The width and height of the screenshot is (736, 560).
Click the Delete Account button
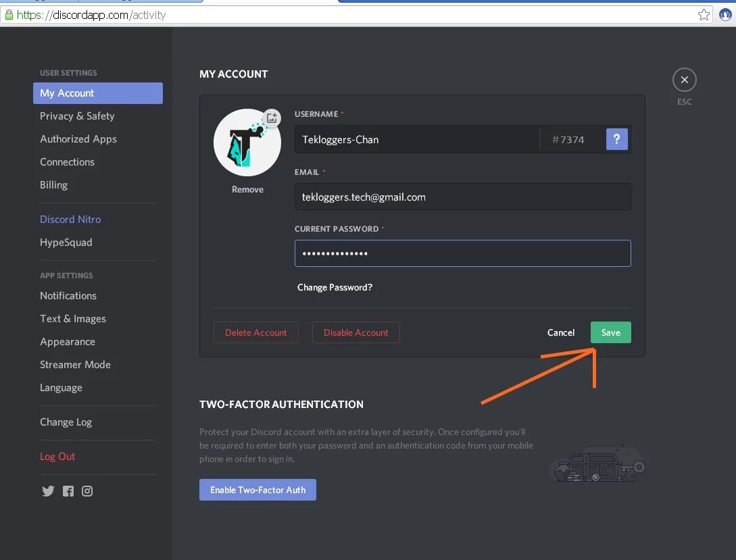coord(256,332)
